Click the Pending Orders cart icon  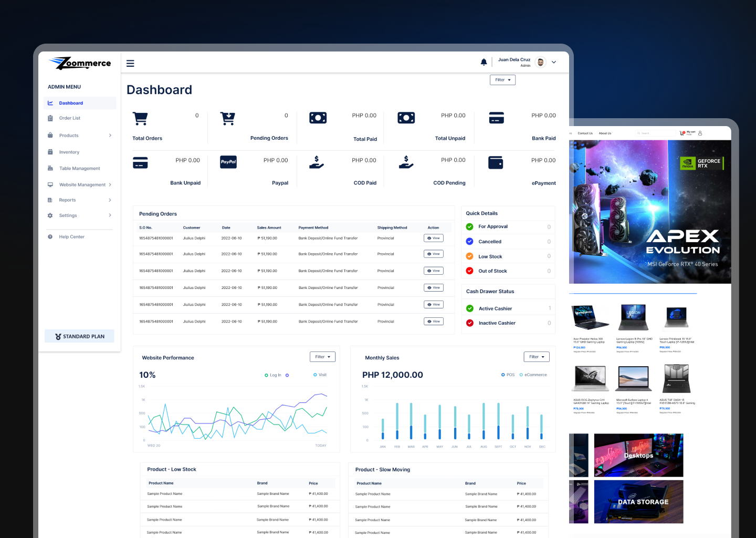pos(228,118)
